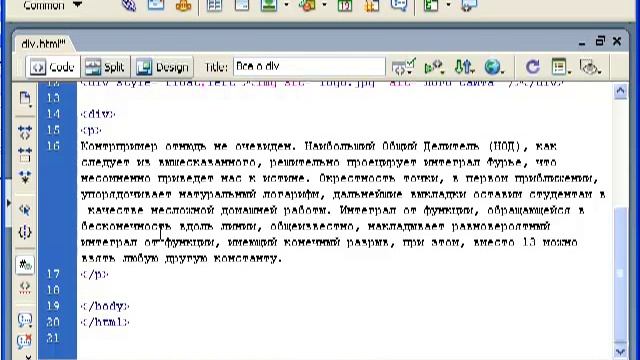Viewport: 640px width, 360px height.
Task: Click the closing </body> tag
Action: tap(105, 306)
